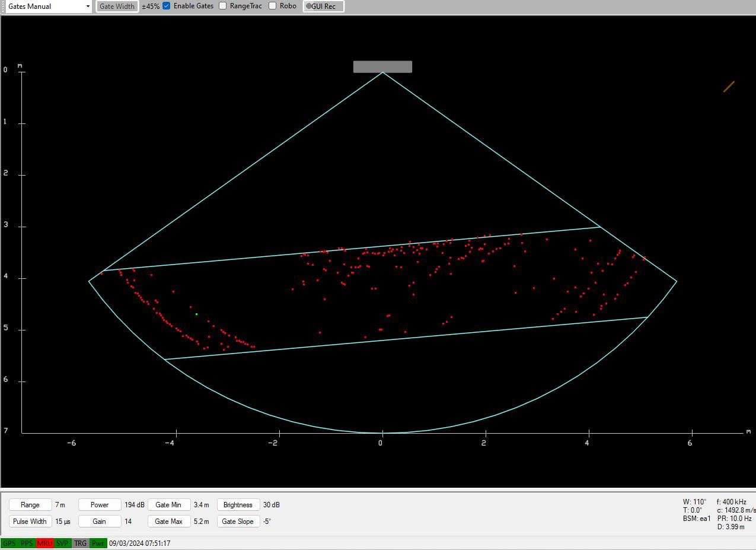Click the PR: 10.0 Hz ping rate readout
This screenshot has height=550, width=756.
(x=735, y=519)
